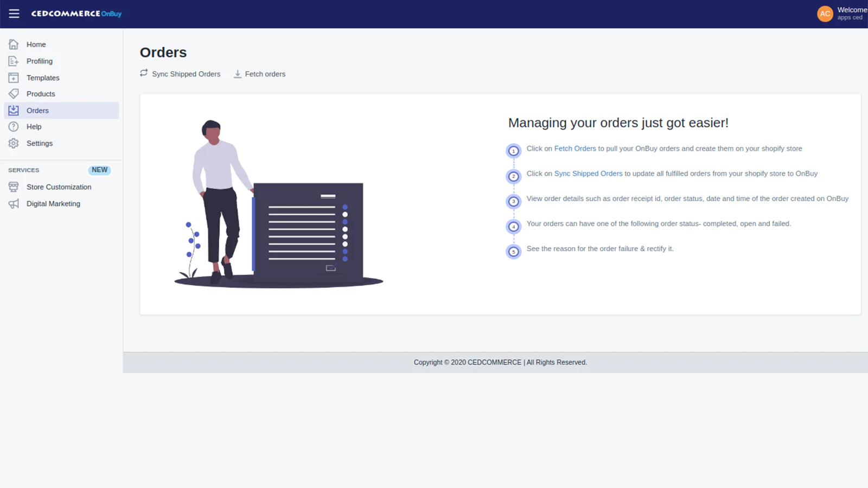Click 'Your orders can have' step 4 text
Image resolution: width=868 pixels, height=488 pixels.
659,223
